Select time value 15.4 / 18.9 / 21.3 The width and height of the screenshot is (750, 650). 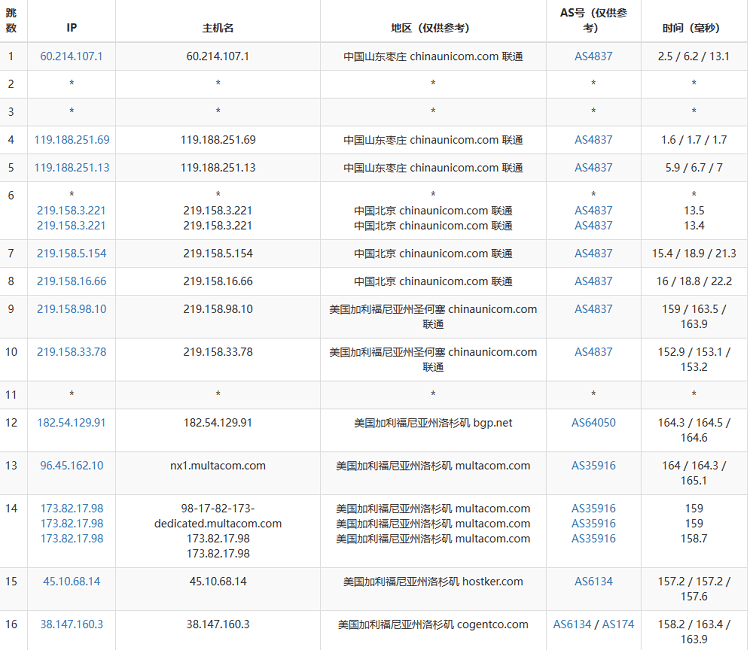tap(694, 253)
